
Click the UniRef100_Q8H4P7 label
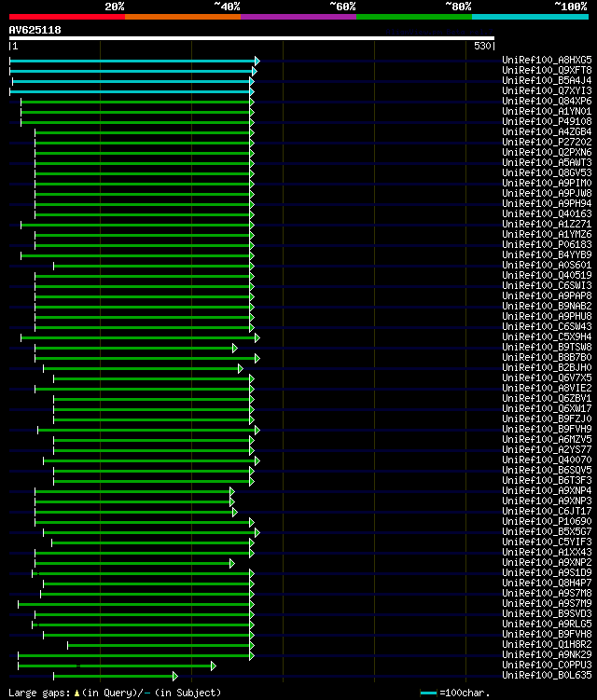coord(547,583)
